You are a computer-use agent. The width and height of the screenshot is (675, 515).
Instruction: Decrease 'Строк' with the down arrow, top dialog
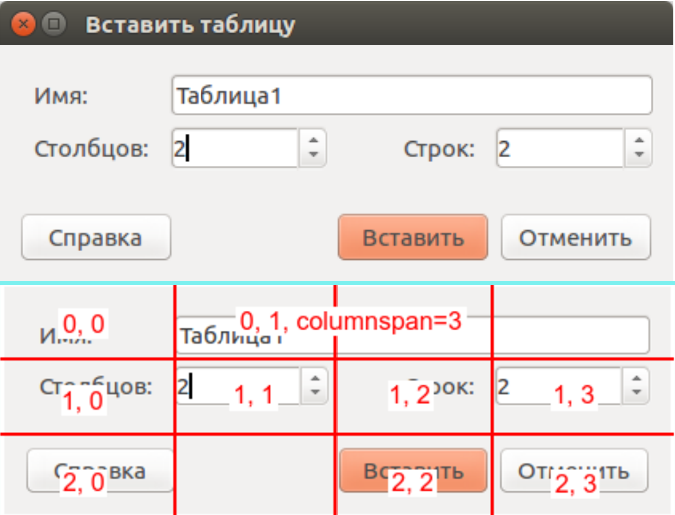(x=640, y=157)
